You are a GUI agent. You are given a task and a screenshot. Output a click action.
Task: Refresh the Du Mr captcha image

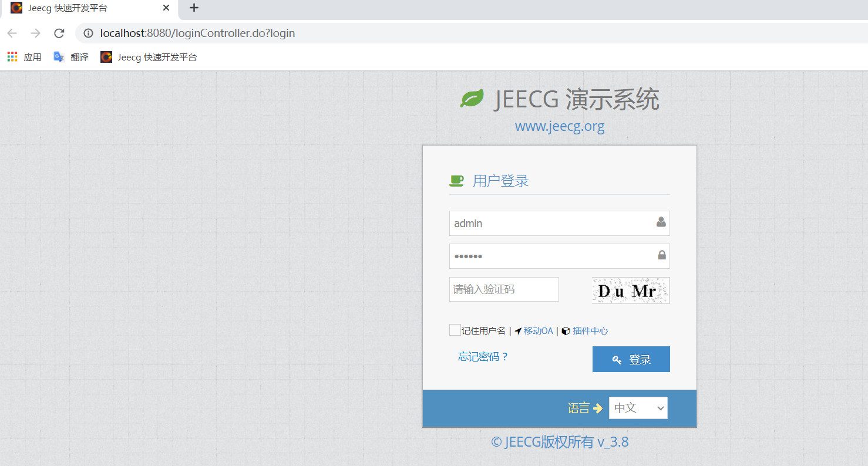pos(631,291)
